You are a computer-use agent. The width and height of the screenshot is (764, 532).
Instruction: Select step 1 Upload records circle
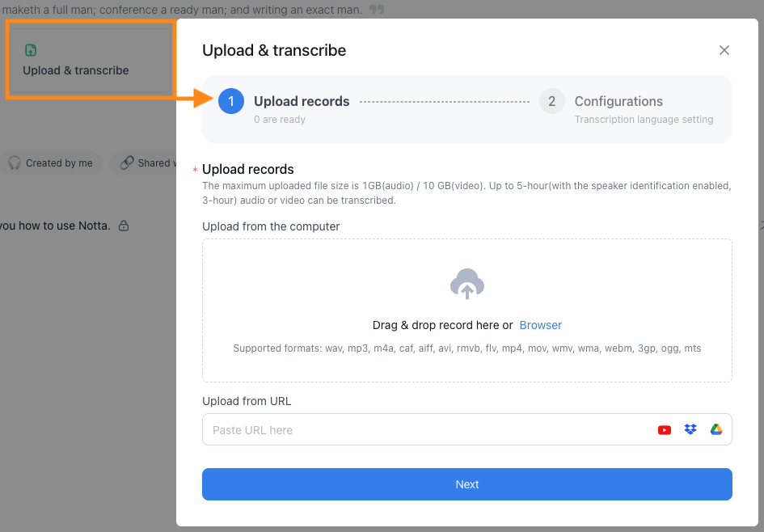click(x=231, y=101)
